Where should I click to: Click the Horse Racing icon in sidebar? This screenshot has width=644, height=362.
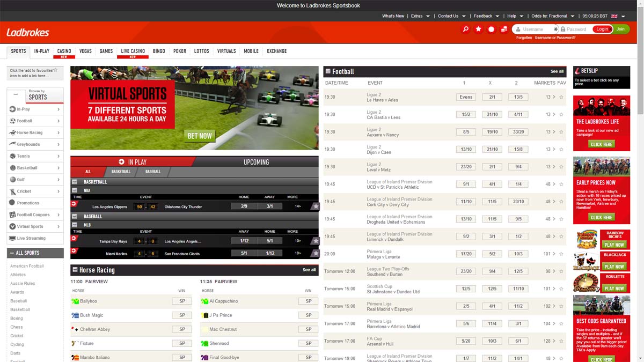(12, 132)
